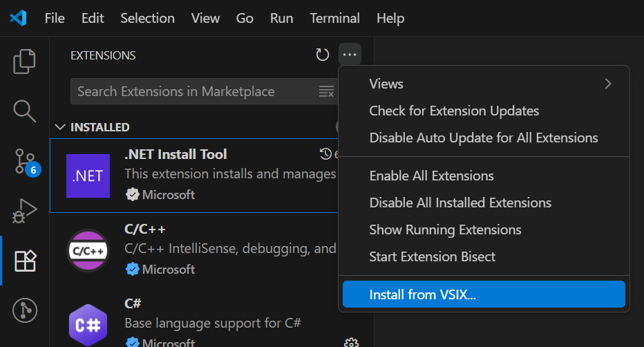Select Install from VSIX option
This screenshot has height=347, width=644.
(484, 294)
